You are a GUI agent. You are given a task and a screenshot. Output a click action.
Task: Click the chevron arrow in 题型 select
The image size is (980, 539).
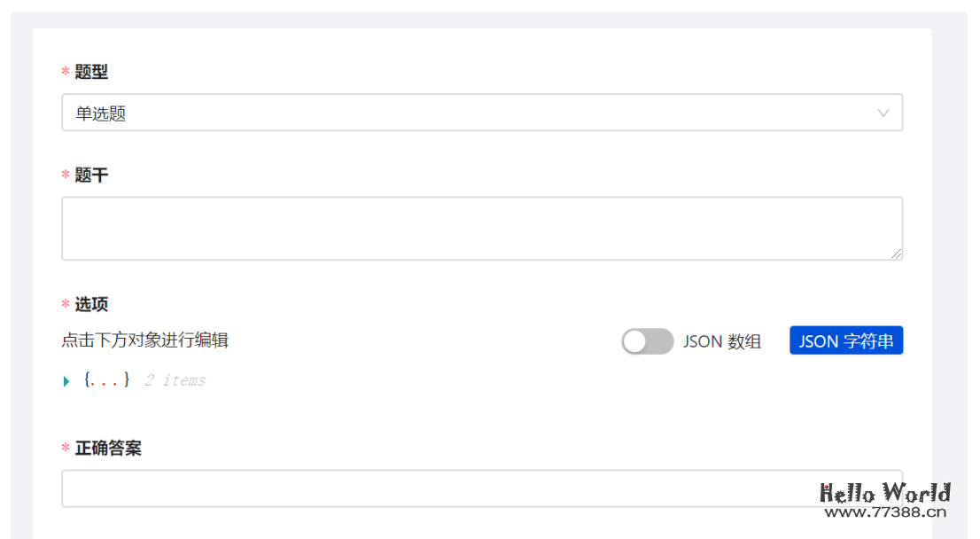tap(883, 113)
